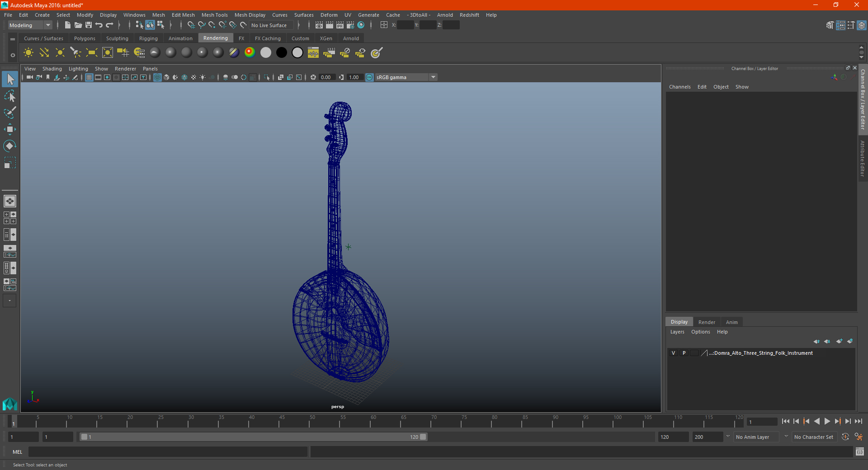Viewport: 868px width, 470px height.
Task: Go to the start of playback range
Action: click(x=785, y=421)
